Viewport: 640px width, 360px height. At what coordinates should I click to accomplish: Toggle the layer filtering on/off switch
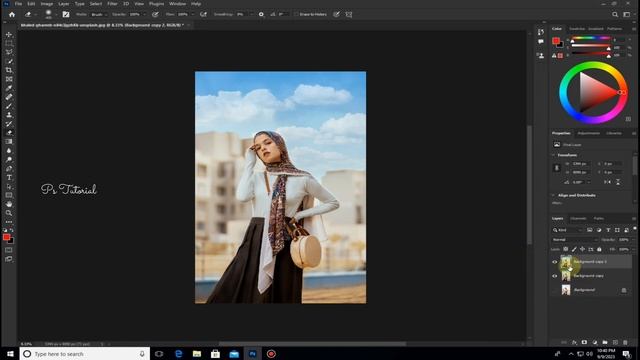click(635, 229)
